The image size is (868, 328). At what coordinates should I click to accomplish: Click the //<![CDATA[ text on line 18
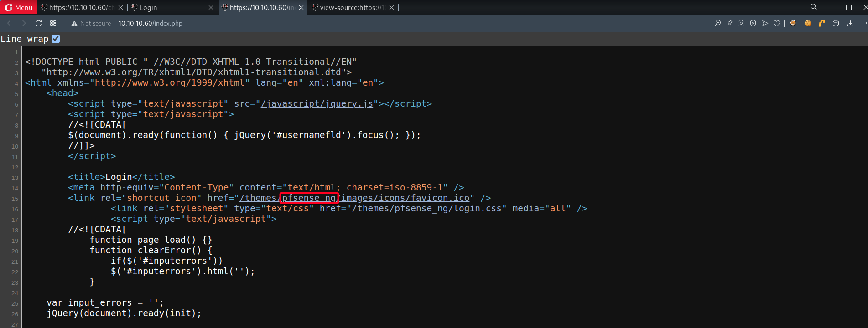point(97,230)
